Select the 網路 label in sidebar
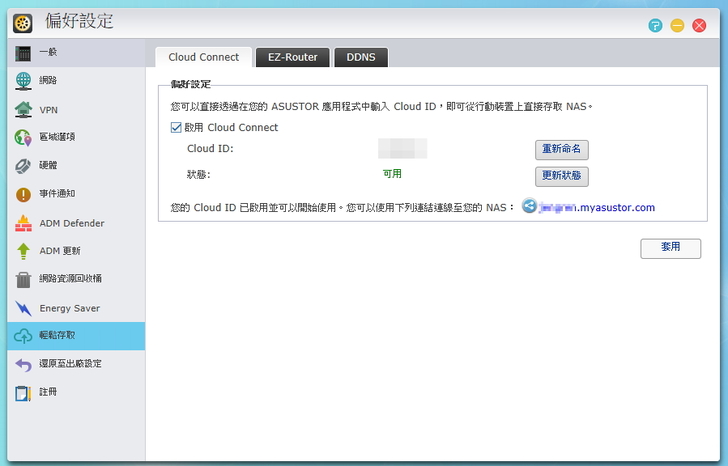The height and width of the screenshot is (466, 728). pyautogui.click(x=48, y=80)
